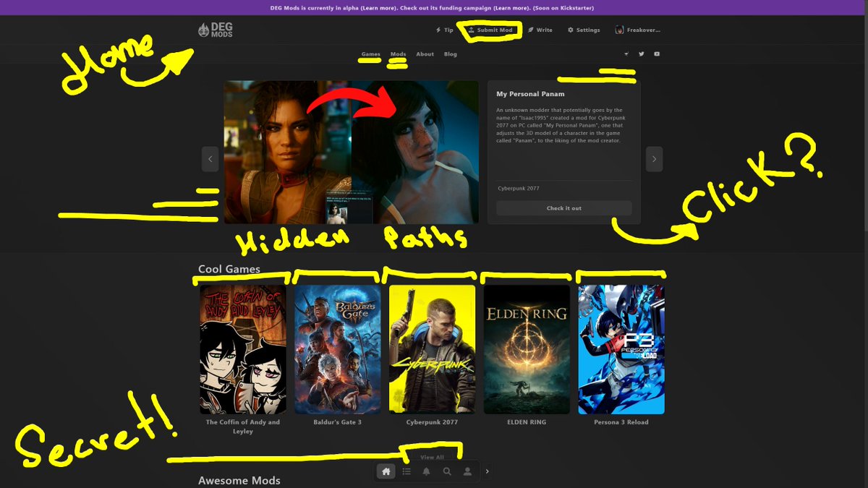This screenshot has width=868, height=488.
Task: Click the Twitter bird icon
Action: 641,54
